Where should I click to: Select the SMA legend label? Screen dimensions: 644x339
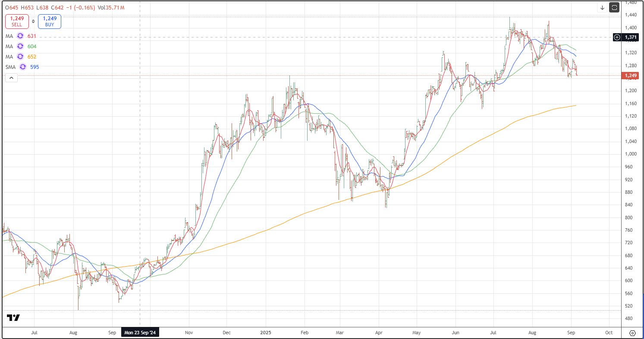click(10, 67)
